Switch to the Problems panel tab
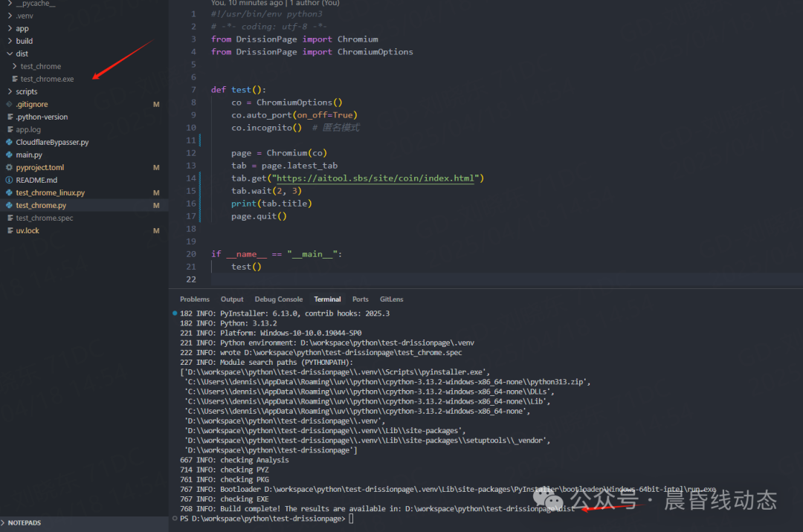 pos(195,299)
